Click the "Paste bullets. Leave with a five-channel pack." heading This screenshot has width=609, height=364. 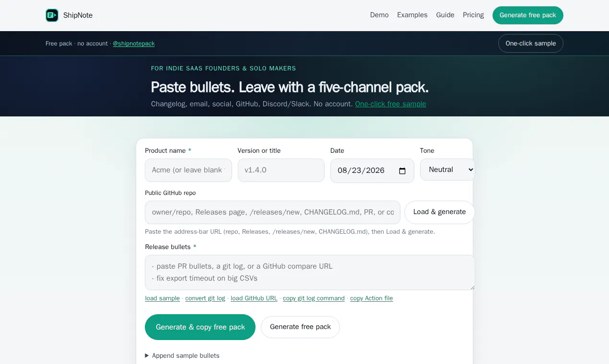point(290,87)
